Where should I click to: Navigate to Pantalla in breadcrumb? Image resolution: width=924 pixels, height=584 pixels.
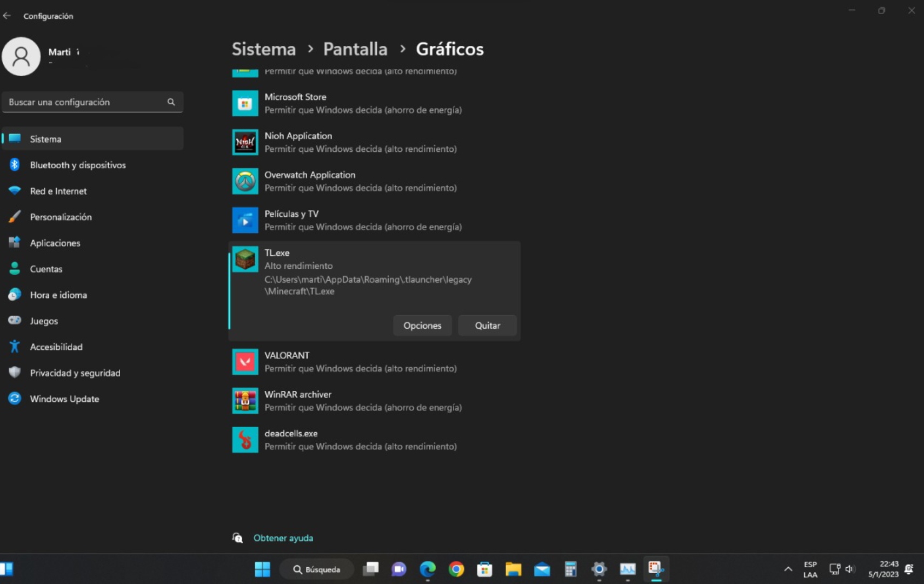pos(355,49)
